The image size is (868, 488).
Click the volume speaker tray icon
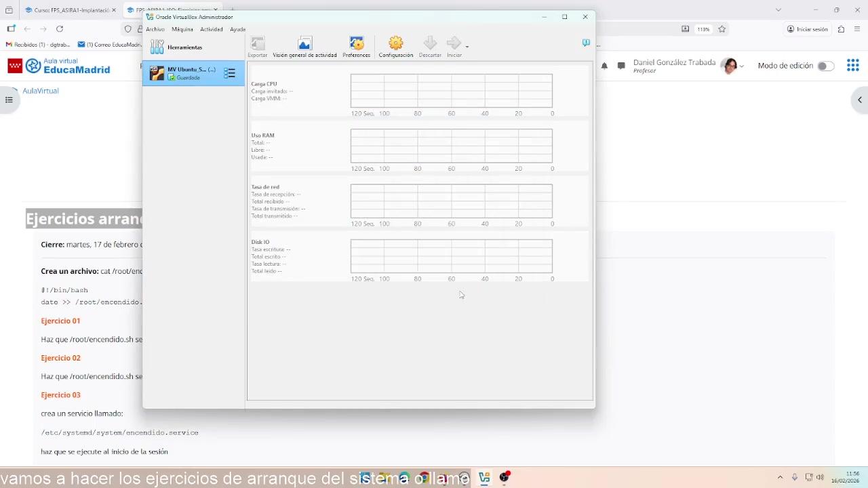pyautogui.click(x=821, y=478)
